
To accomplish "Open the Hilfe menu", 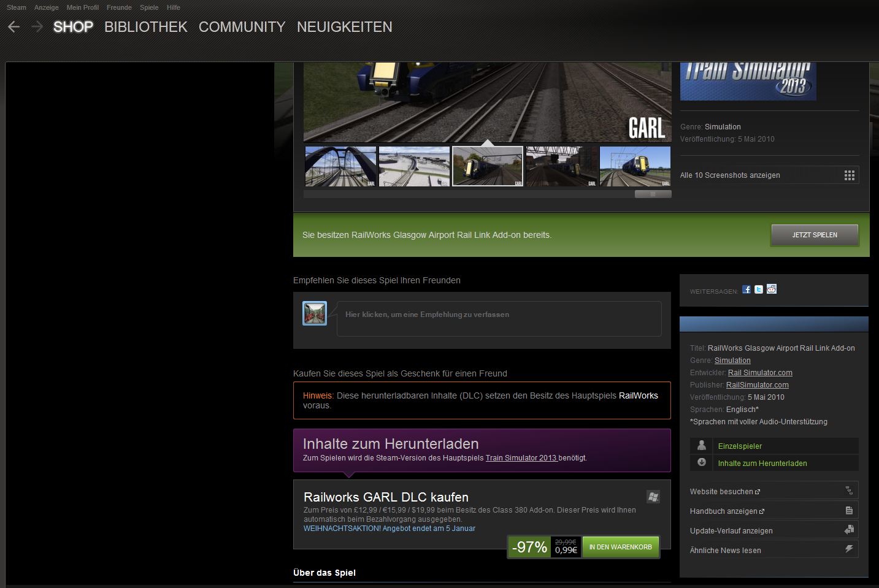I will (x=174, y=7).
